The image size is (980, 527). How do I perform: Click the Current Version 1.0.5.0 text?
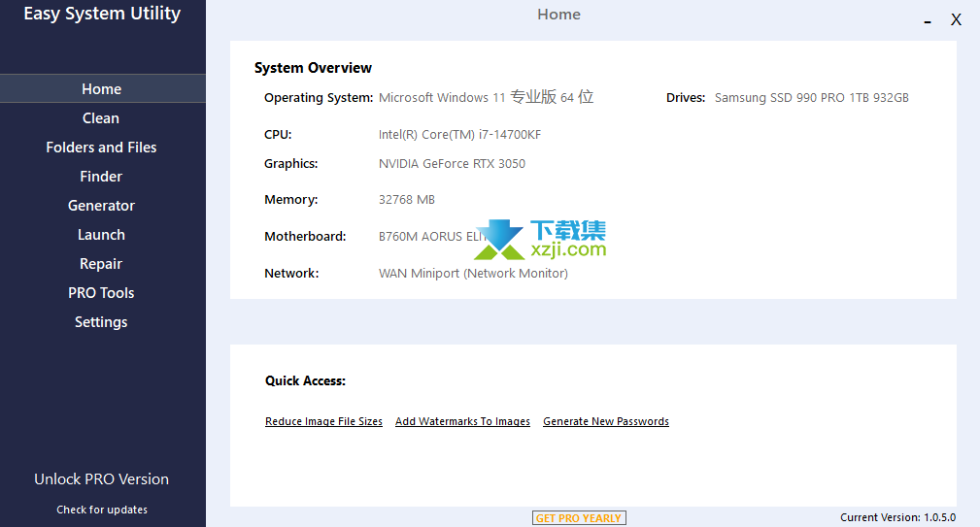[897, 517]
